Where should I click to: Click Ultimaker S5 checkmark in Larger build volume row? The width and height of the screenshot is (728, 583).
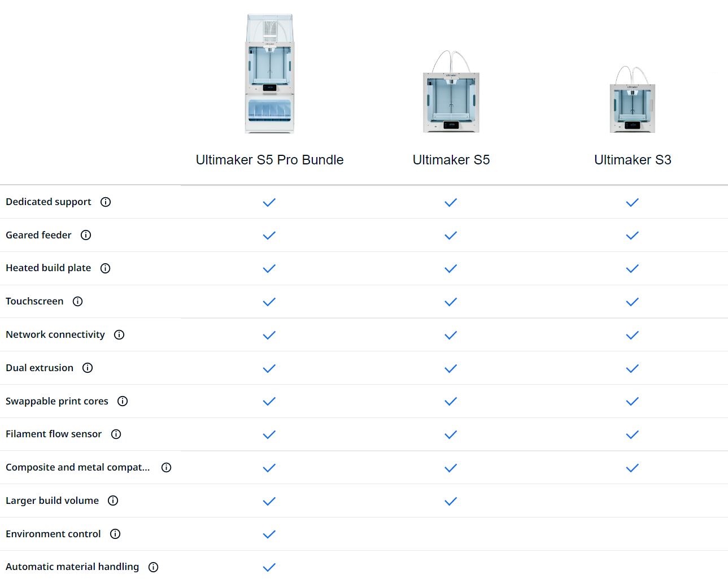(451, 501)
